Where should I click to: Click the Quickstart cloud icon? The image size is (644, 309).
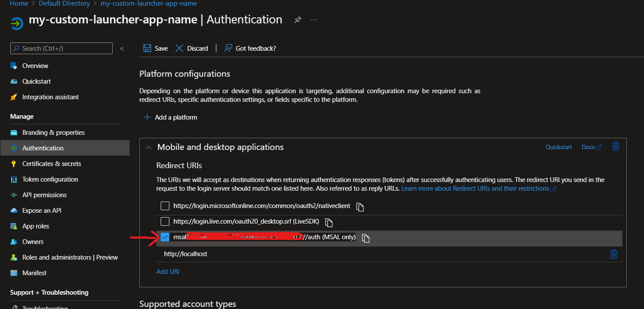pyautogui.click(x=14, y=81)
